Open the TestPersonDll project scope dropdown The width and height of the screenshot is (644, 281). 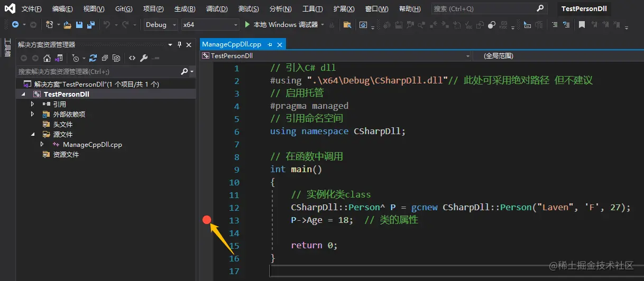(x=336, y=55)
